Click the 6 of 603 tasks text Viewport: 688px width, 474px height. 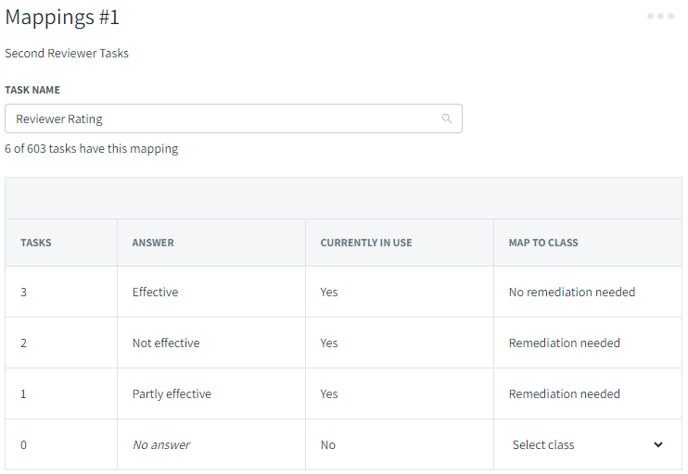[x=91, y=149]
